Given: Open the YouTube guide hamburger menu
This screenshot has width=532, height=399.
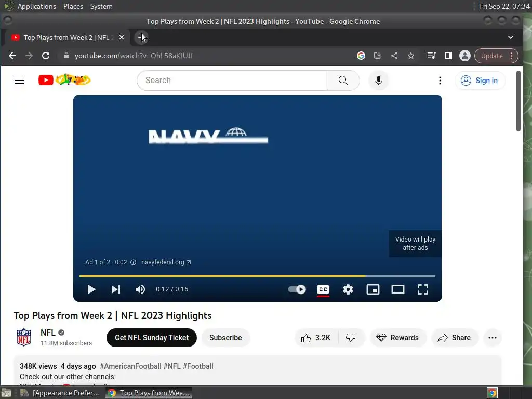Looking at the screenshot, I should [x=20, y=81].
